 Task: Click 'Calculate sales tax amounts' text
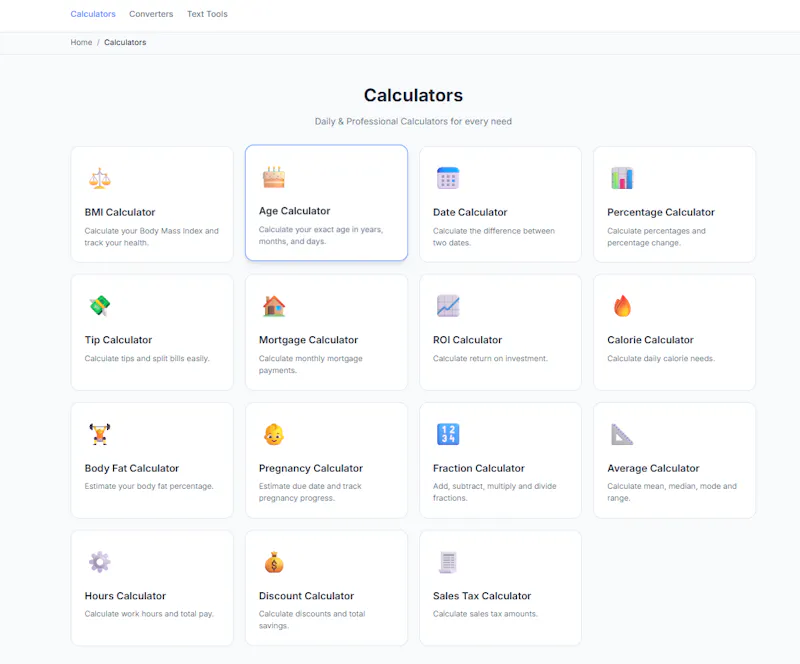[x=485, y=613]
